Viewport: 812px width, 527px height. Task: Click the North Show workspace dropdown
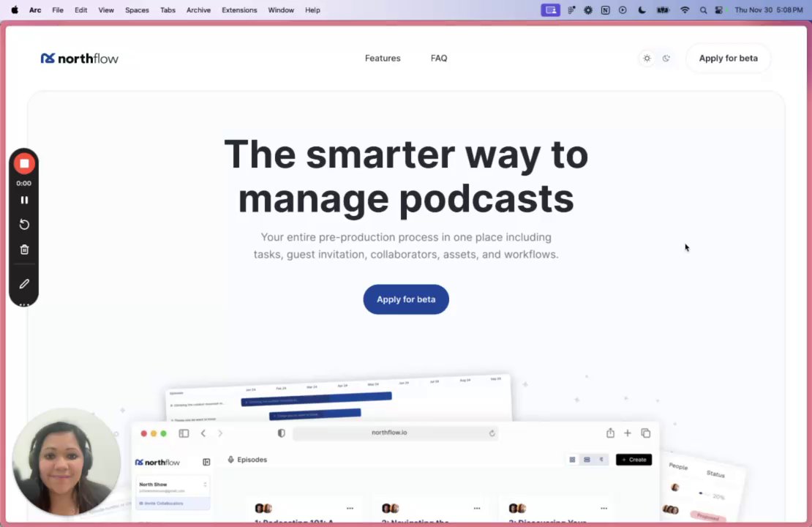tap(173, 487)
